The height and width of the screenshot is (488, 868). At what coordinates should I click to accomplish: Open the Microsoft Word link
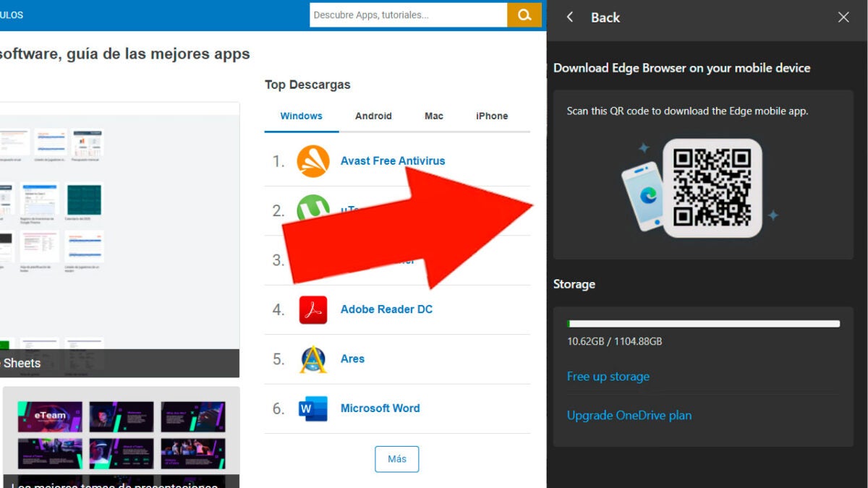pos(380,408)
